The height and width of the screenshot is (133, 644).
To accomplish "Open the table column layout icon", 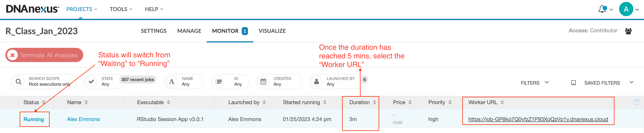I will pyautogui.click(x=636, y=102).
